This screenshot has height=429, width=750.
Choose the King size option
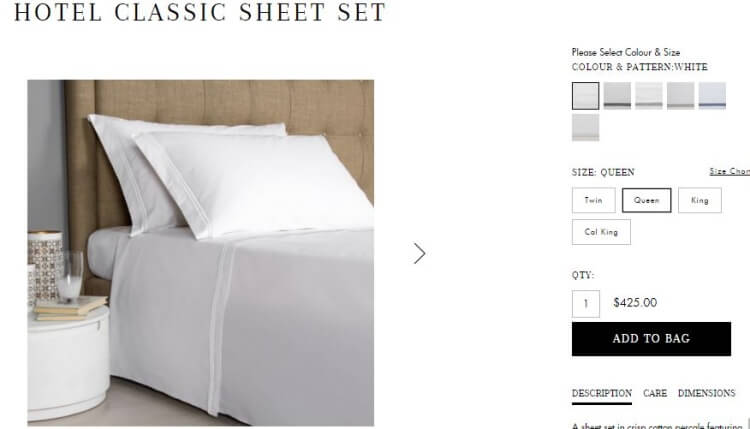click(x=700, y=200)
